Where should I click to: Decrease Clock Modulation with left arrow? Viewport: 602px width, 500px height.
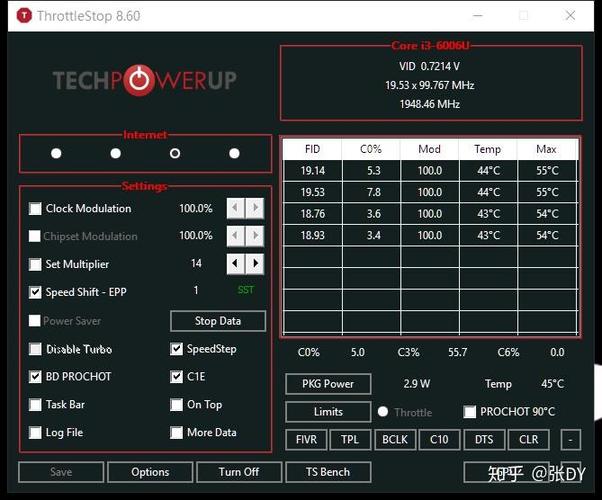point(235,208)
